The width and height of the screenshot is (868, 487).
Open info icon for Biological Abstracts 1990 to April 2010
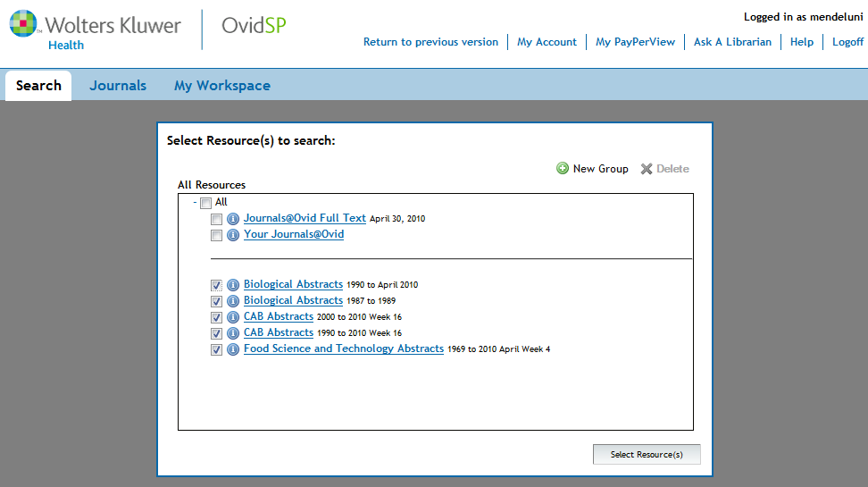pos(233,285)
